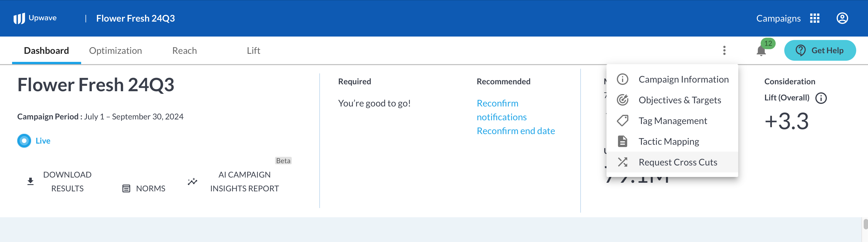Switch to the Reach tab
This screenshot has width=868, height=242.
(x=184, y=51)
